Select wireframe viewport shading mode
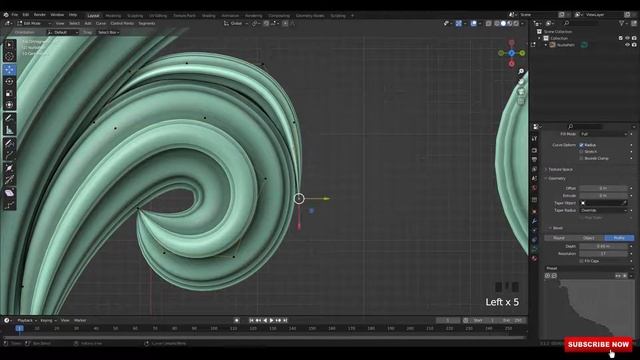Screen dimensions: 640x360 click(x=497, y=24)
